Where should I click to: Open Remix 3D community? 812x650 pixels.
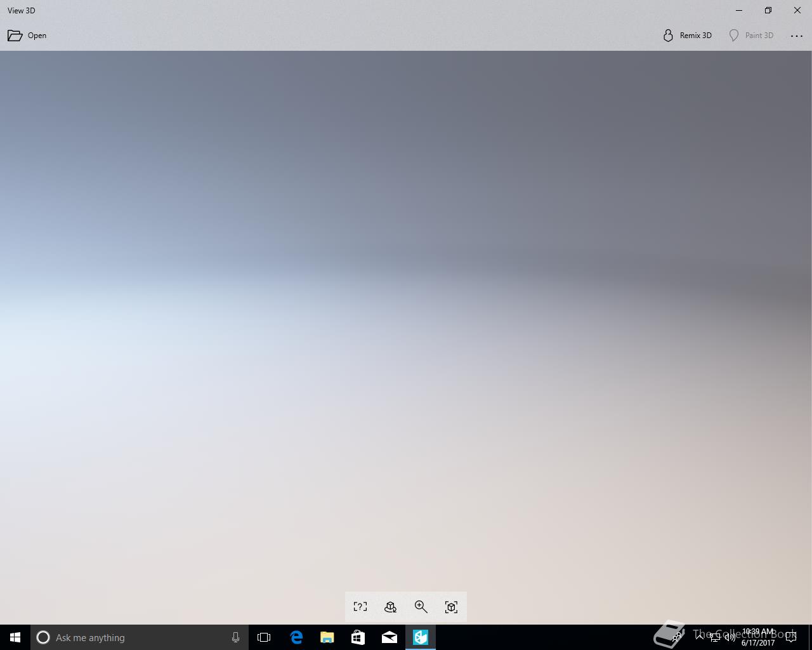click(x=687, y=36)
